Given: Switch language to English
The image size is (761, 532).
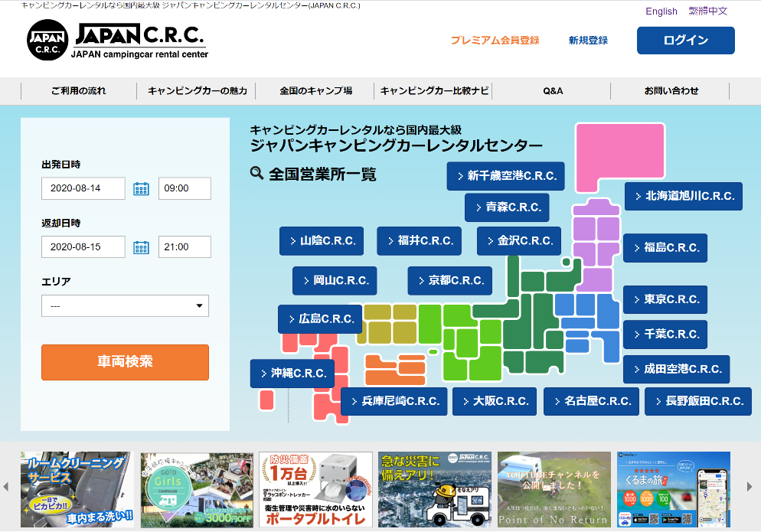Looking at the screenshot, I should (661, 11).
